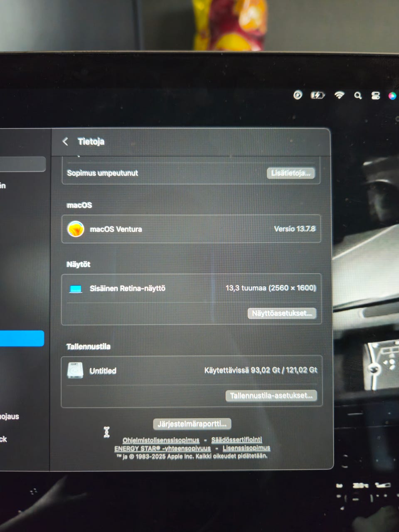This screenshot has width=399, height=532.
Task: Open the Wi-Fi menu bar icon
Action: tap(339, 95)
